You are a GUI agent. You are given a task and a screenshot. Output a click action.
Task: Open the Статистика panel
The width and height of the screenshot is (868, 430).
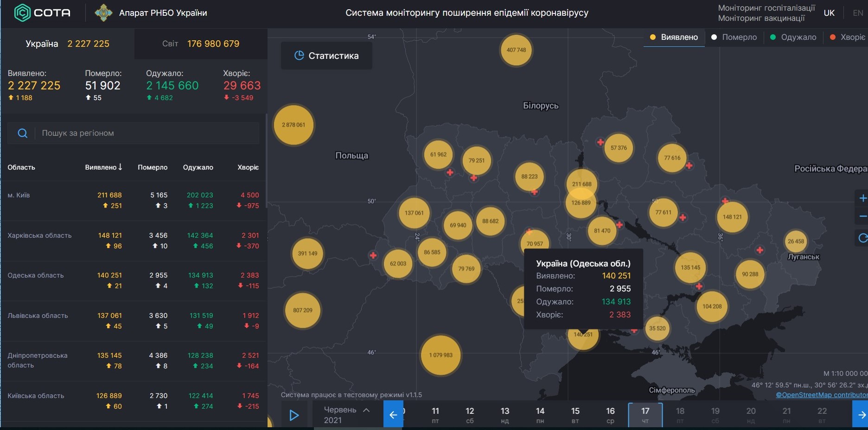coord(326,56)
